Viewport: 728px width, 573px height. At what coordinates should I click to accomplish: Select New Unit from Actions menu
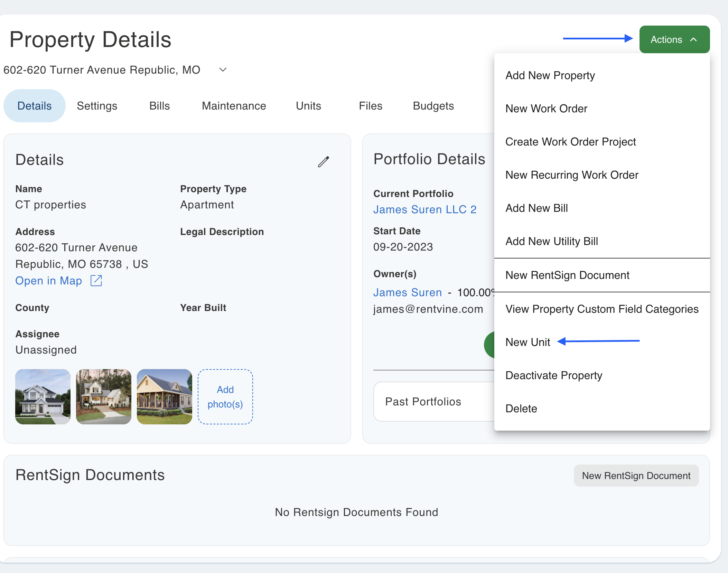(x=528, y=342)
